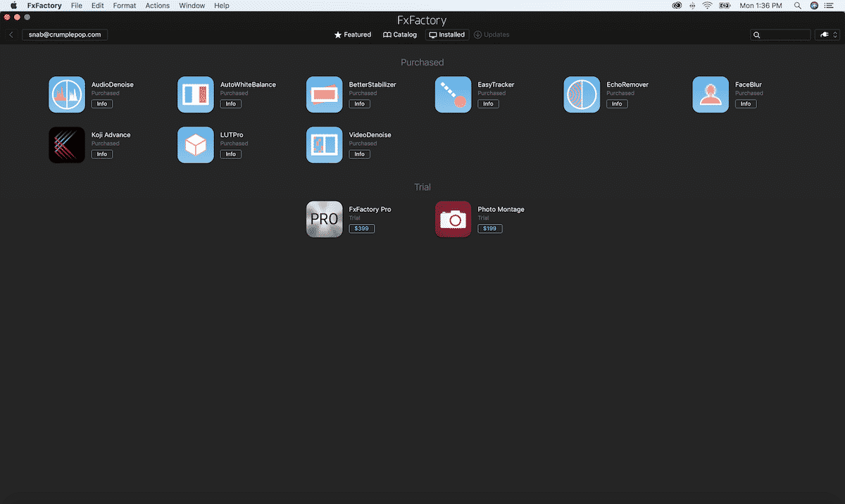Switch to the Catalog tab
The width and height of the screenshot is (845, 504).
pyautogui.click(x=400, y=34)
